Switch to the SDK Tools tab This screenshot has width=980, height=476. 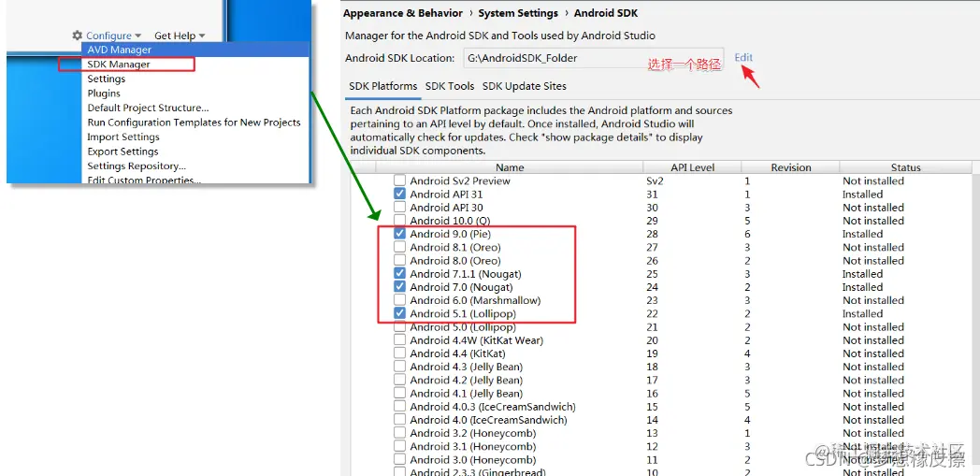pos(450,86)
